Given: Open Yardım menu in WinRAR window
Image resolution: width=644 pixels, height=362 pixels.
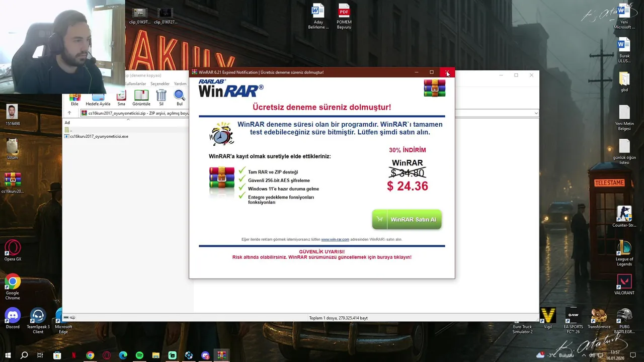Looking at the screenshot, I should (180, 84).
